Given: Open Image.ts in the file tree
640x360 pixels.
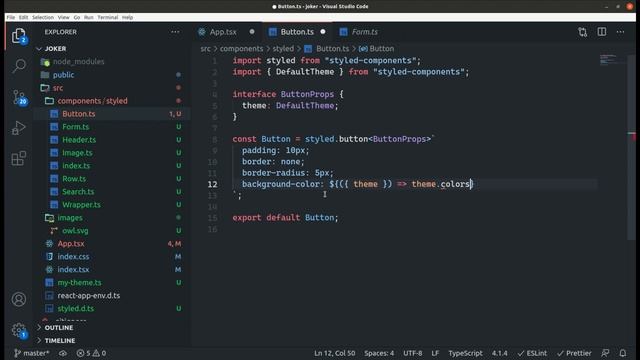Looking at the screenshot, I should tap(112, 153).
